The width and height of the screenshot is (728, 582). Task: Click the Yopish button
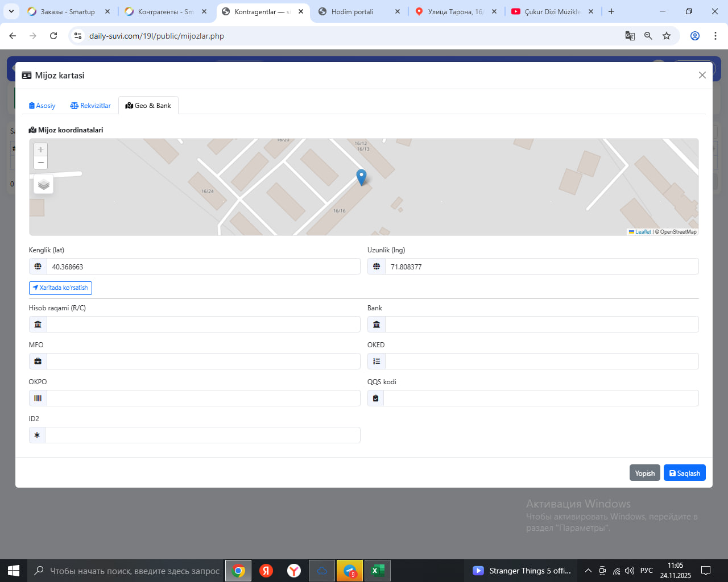pyautogui.click(x=644, y=473)
